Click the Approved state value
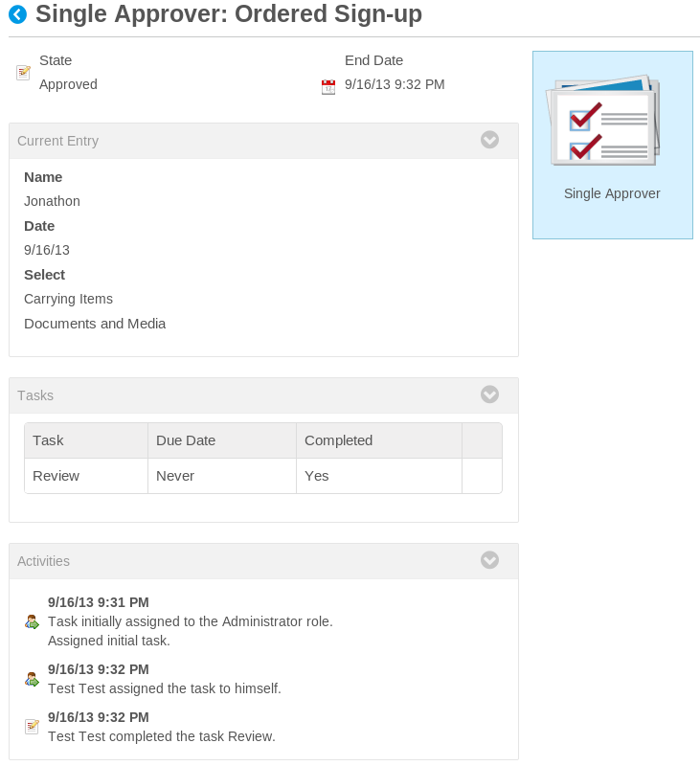Screen dimensions: 700x766 68,84
